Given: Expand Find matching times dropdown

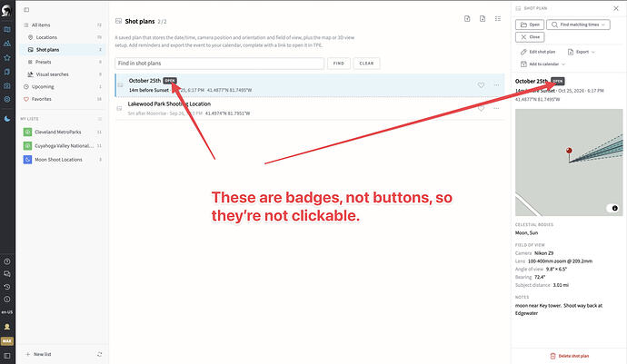Looking at the screenshot, I should [578, 25].
